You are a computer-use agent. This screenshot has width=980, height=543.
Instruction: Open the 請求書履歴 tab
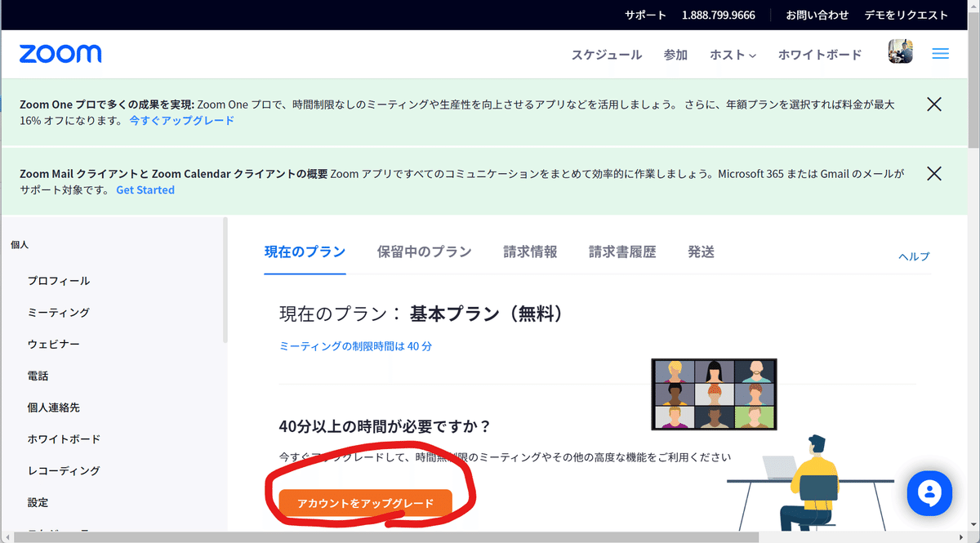coord(622,251)
